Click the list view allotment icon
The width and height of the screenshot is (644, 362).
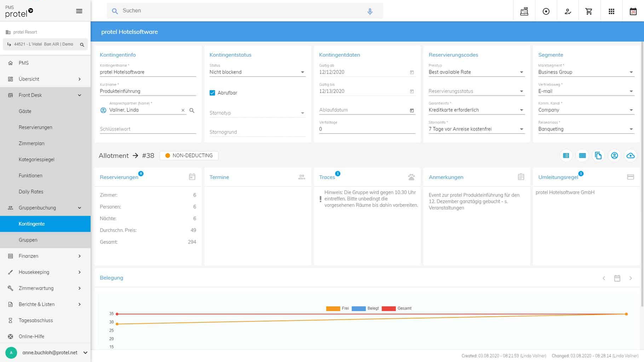point(566,156)
